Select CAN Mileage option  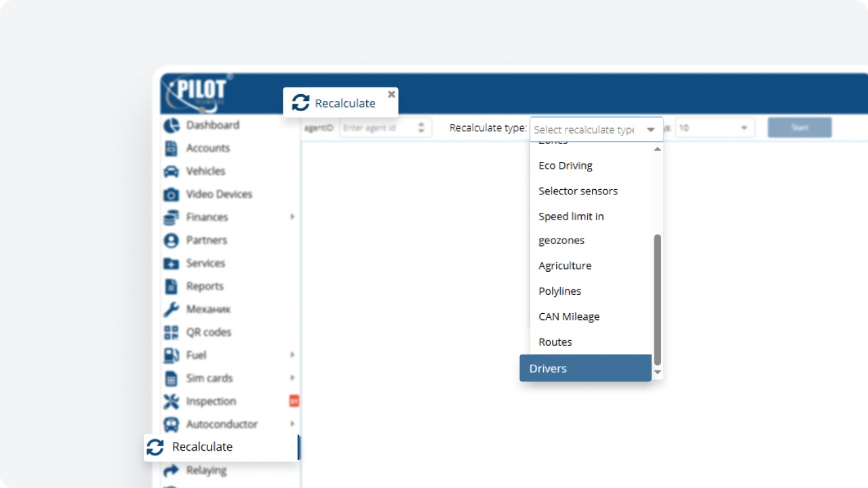tap(569, 317)
